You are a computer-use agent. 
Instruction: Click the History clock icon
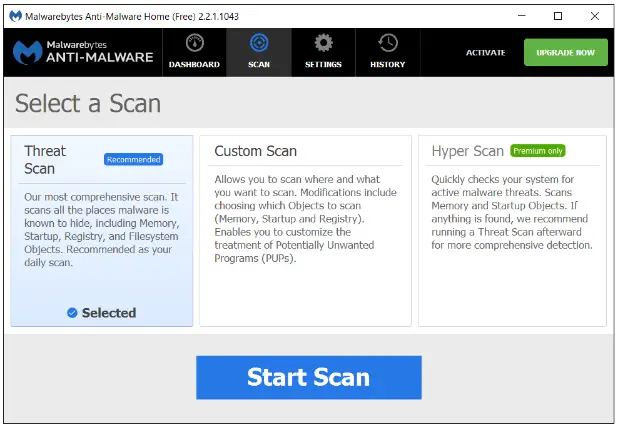(x=388, y=43)
